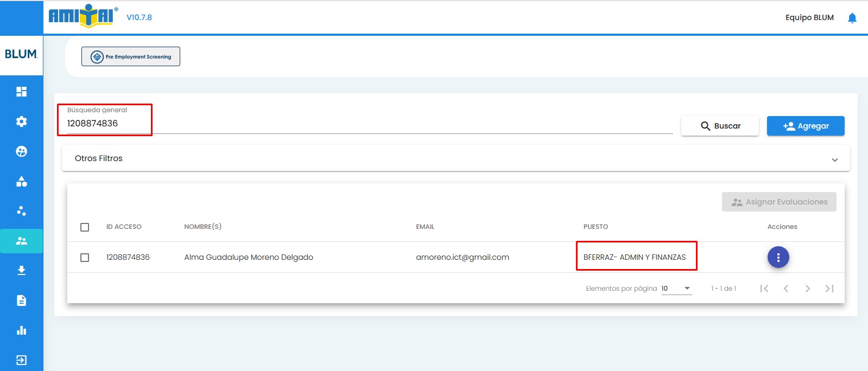Check the select-all checkbox in table header
Image resolution: width=868 pixels, height=371 pixels.
(85, 227)
